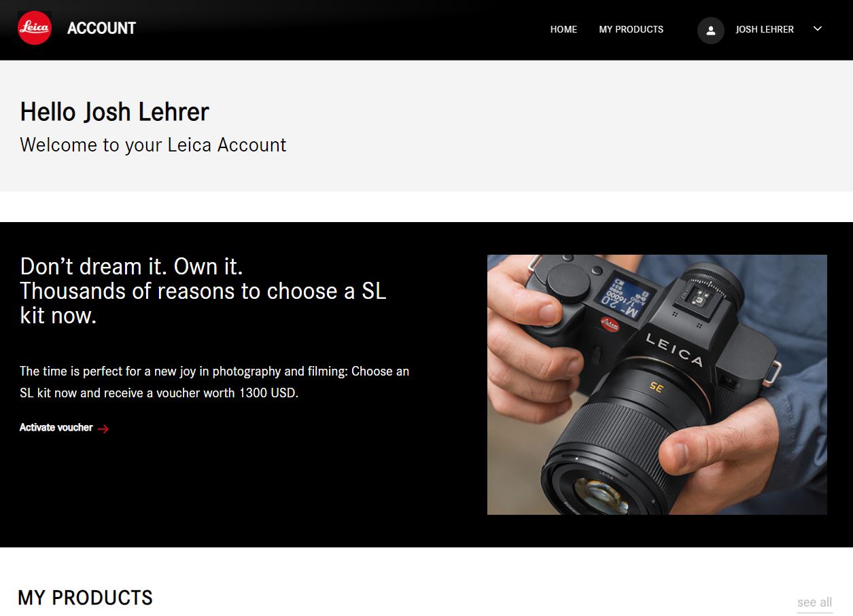Open the user profile avatar icon

(x=711, y=30)
